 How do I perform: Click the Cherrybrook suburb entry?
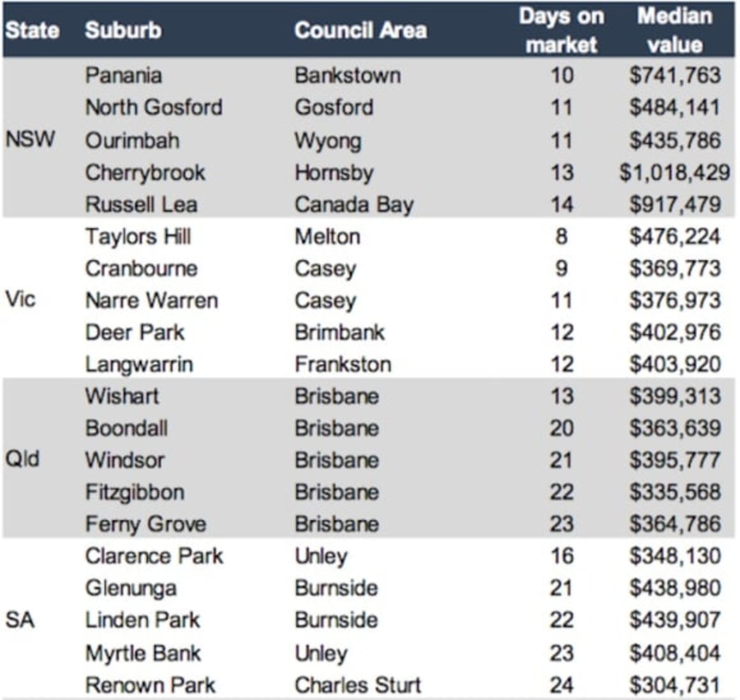tap(147, 172)
